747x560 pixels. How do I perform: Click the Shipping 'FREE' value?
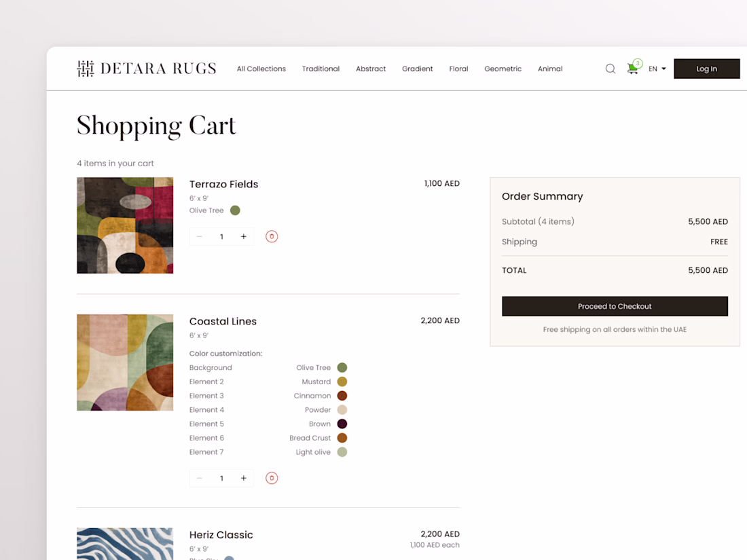pos(719,242)
